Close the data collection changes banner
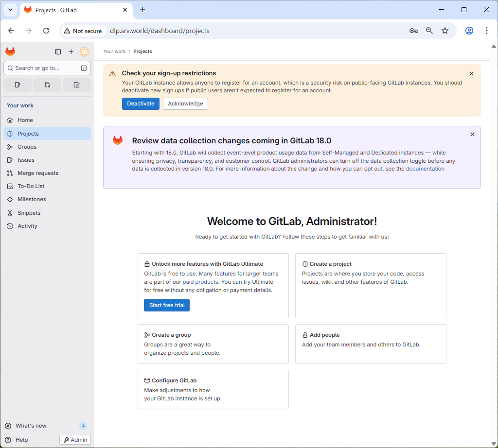This screenshot has height=448, width=498. [x=472, y=134]
